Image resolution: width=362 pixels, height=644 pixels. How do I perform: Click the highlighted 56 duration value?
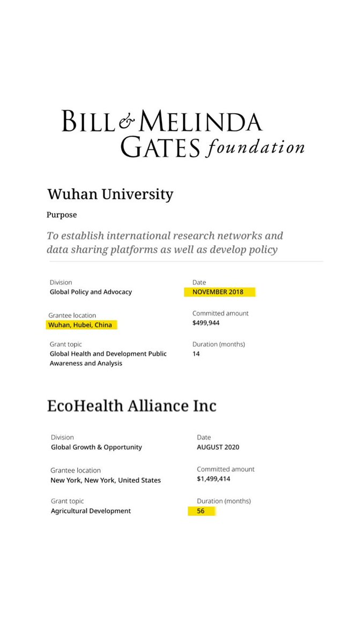pyautogui.click(x=201, y=511)
